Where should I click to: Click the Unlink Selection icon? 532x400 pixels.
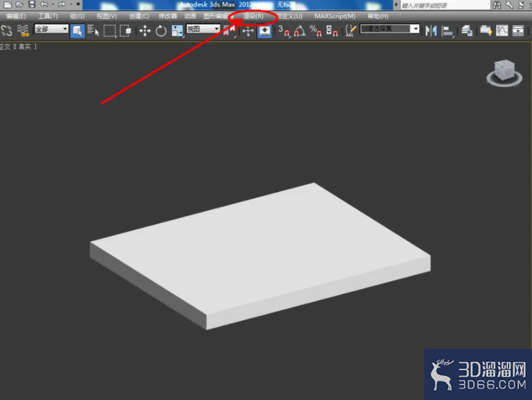6,30
